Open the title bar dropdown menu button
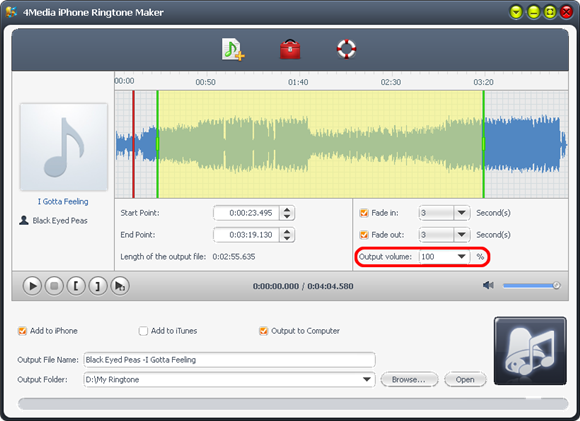This screenshot has height=421, width=580. pyautogui.click(x=516, y=12)
